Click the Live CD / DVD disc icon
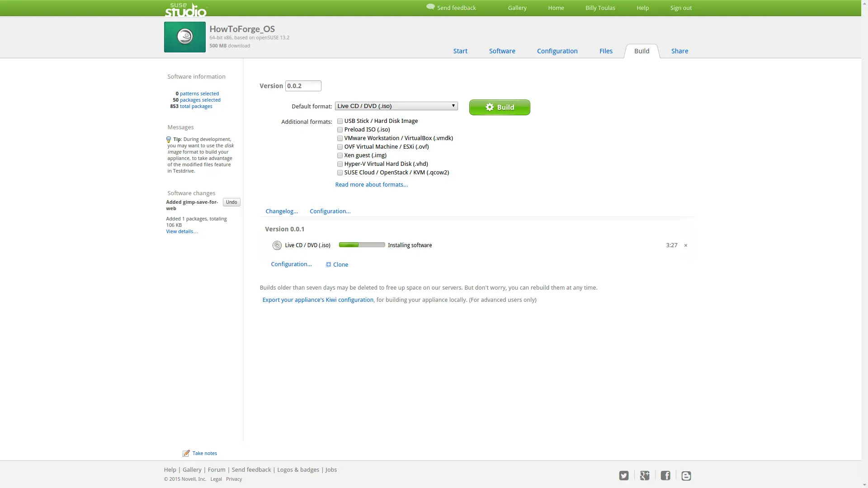 (277, 245)
